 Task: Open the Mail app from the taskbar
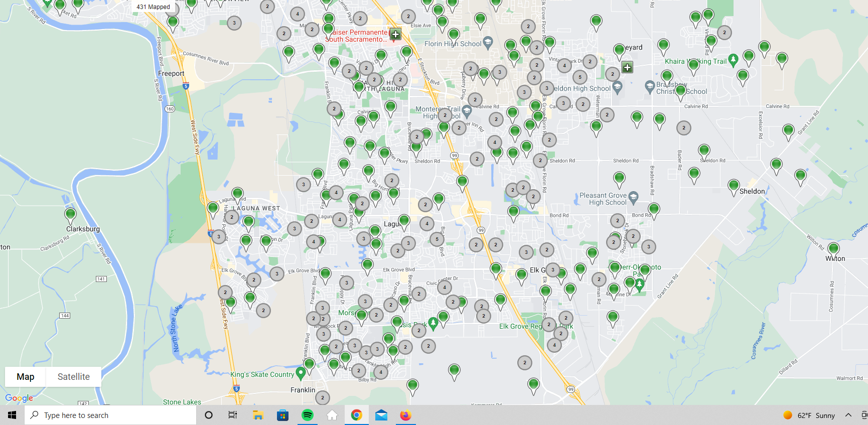point(381,415)
